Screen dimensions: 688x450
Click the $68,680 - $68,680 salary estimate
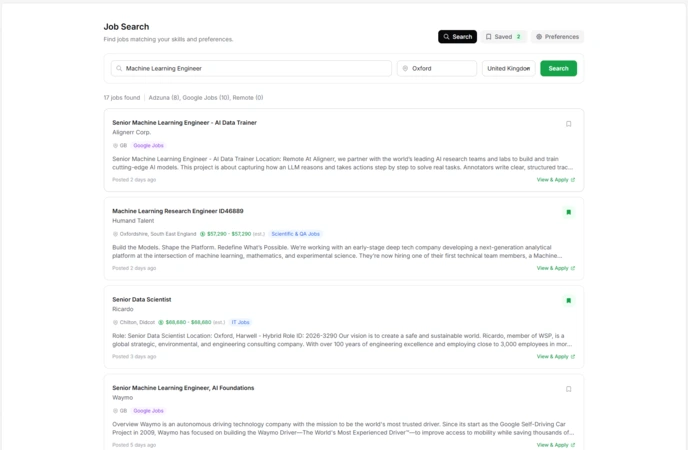pos(188,322)
